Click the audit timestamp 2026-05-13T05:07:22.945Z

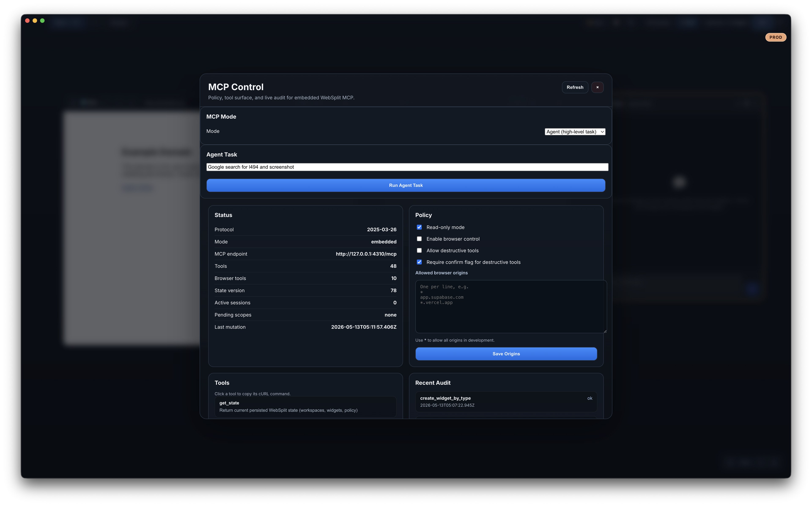click(x=447, y=405)
